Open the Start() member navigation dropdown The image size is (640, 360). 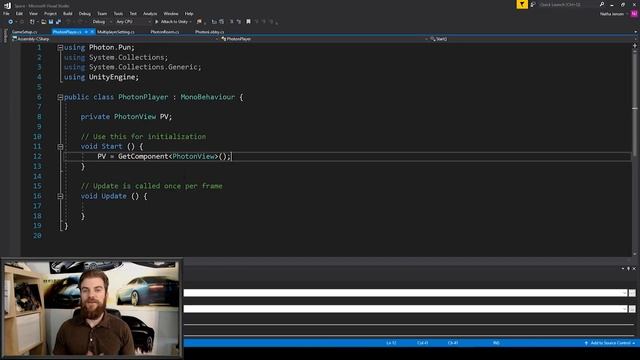[533, 39]
